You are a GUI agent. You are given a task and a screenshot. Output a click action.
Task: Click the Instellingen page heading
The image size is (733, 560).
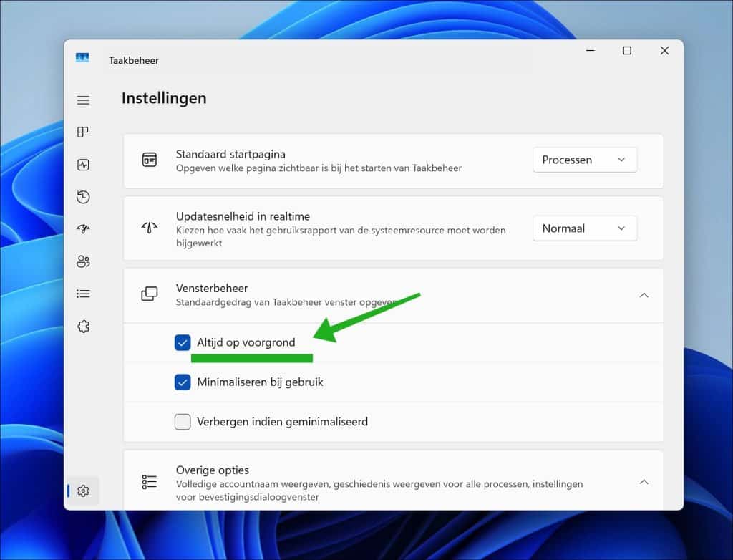164,98
